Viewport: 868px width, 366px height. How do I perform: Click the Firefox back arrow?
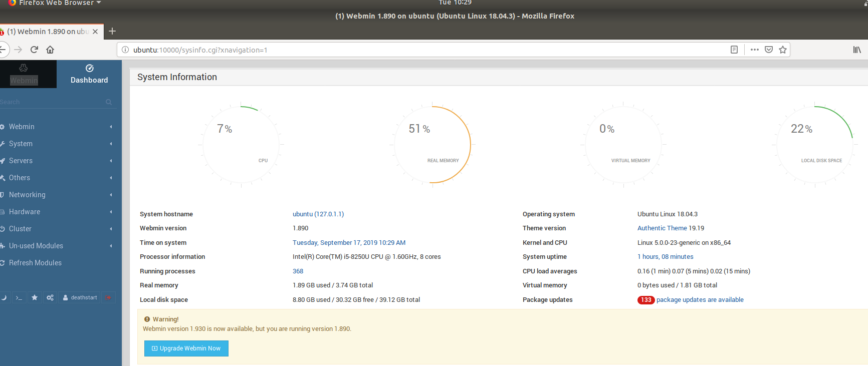coord(3,50)
